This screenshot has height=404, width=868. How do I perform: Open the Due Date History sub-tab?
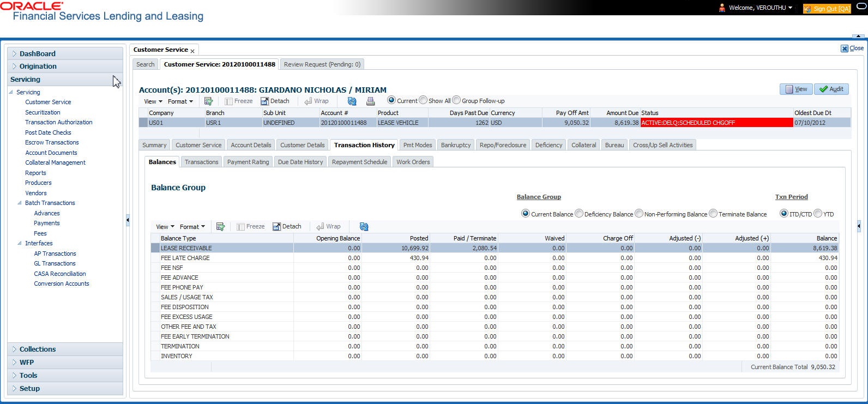tap(300, 162)
